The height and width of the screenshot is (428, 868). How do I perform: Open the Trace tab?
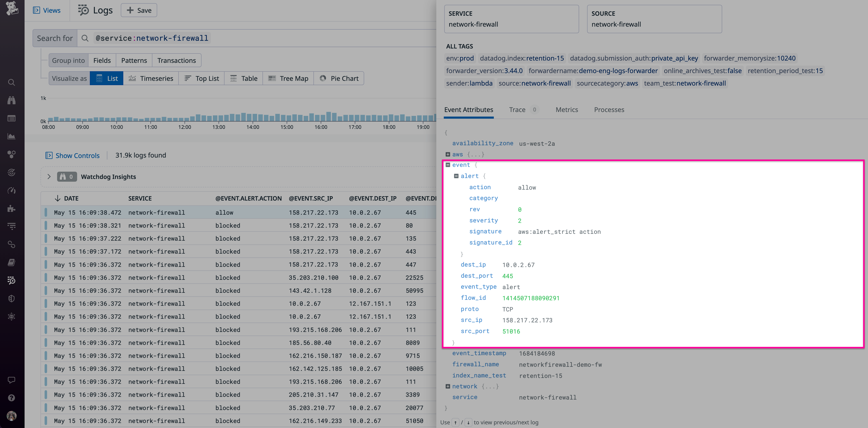pyautogui.click(x=517, y=110)
